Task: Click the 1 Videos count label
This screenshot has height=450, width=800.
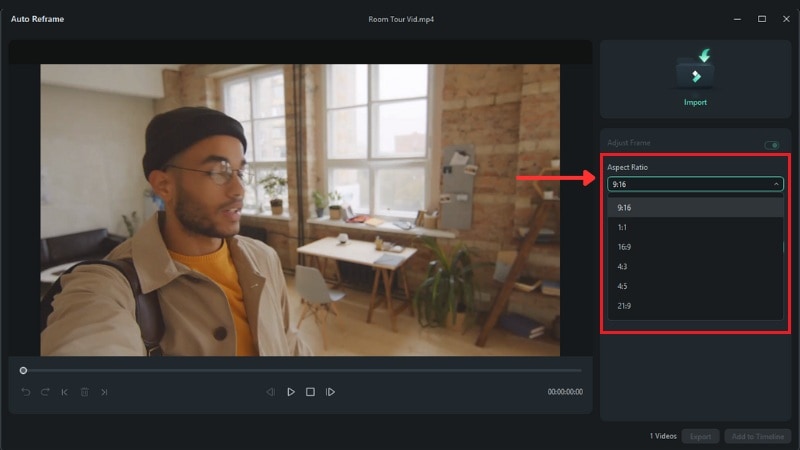Action: click(x=663, y=436)
